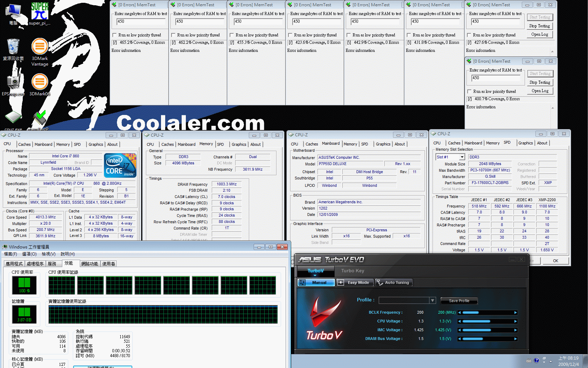Enable low priority thread in 423.6% coverage MemTest
Screen dimensions: 588x368
290,35
